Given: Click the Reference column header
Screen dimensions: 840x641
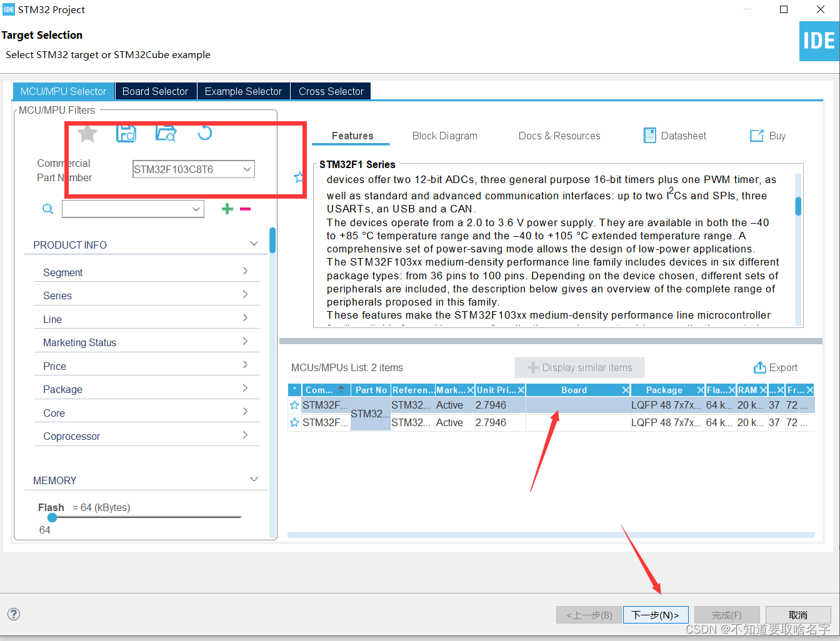Looking at the screenshot, I should [x=413, y=390].
